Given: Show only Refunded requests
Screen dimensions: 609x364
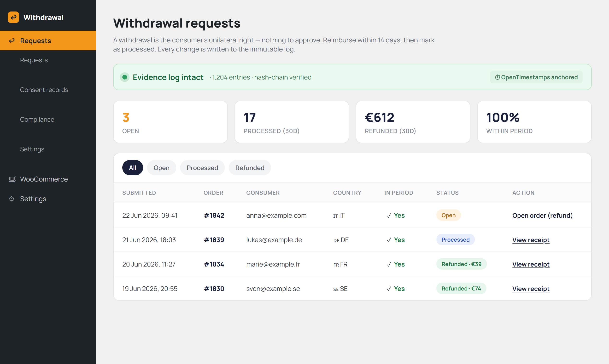Looking at the screenshot, I should pos(250,168).
